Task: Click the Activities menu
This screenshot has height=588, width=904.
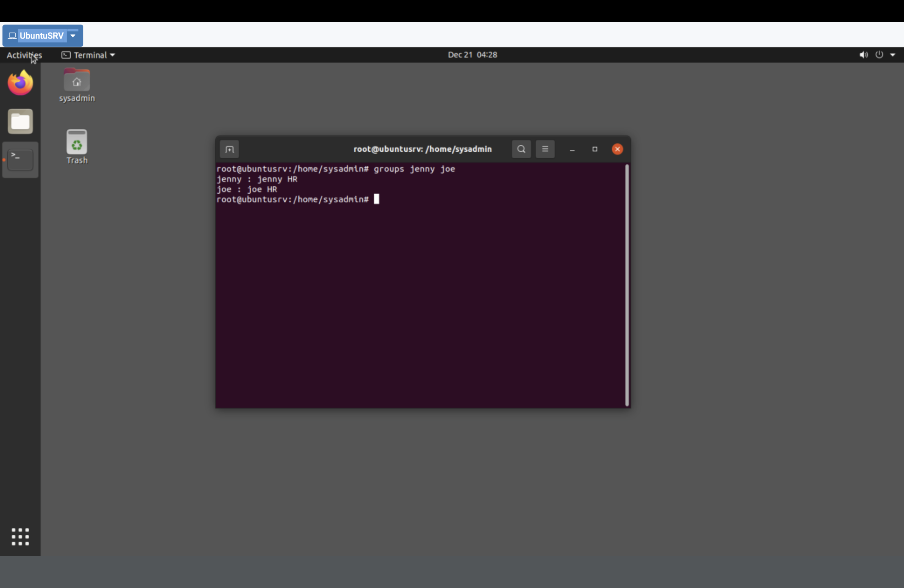Action: (24, 55)
